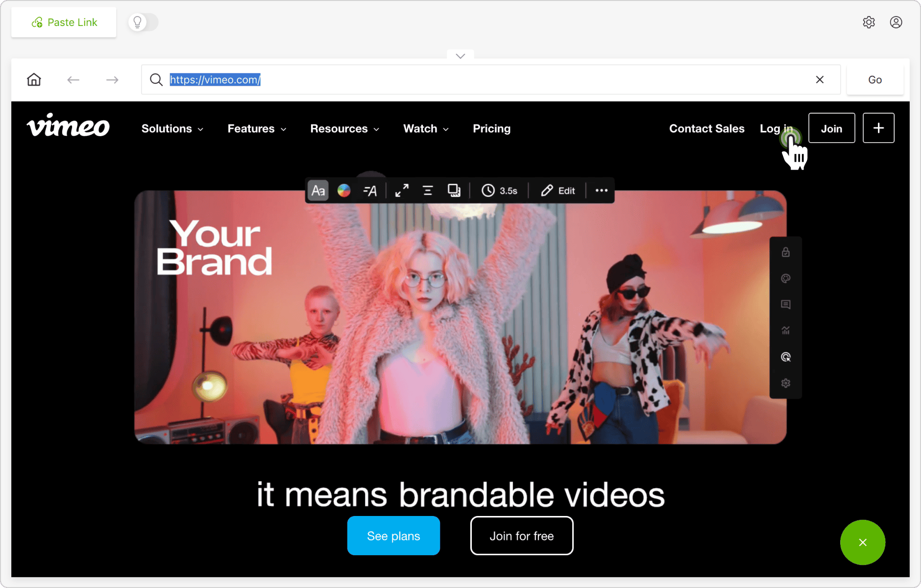The image size is (921, 588).
Task: Open the Pricing menu item
Action: (x=491, y=128)
